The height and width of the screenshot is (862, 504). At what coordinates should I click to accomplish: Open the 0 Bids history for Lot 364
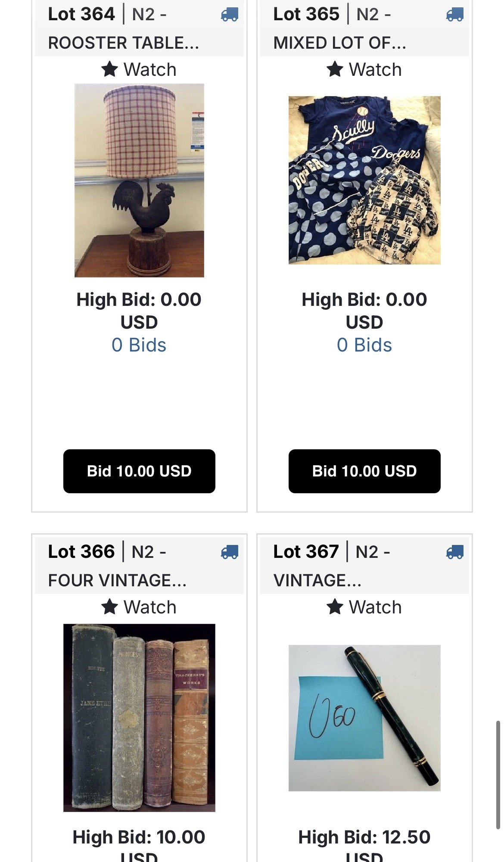tap(139, 345)
